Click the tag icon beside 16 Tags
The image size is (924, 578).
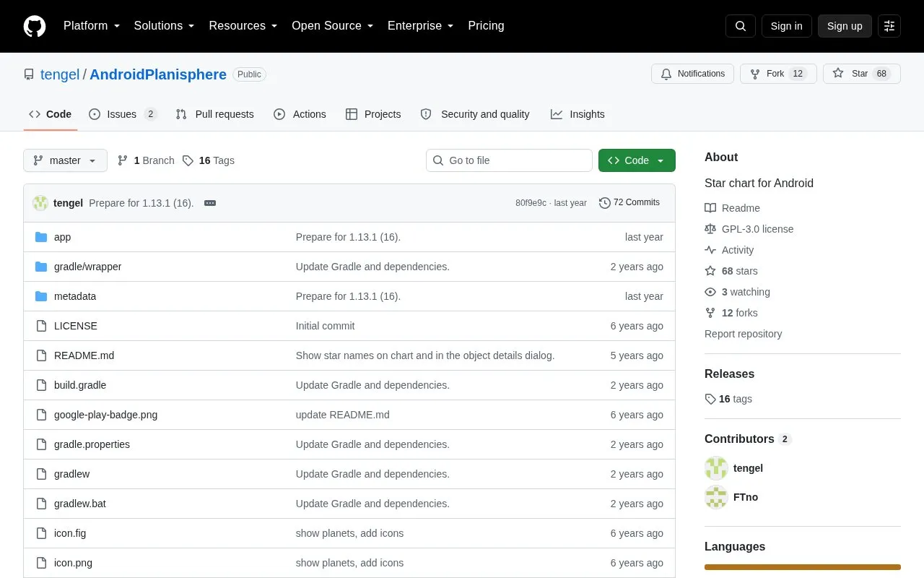click(x=188, y=160)
